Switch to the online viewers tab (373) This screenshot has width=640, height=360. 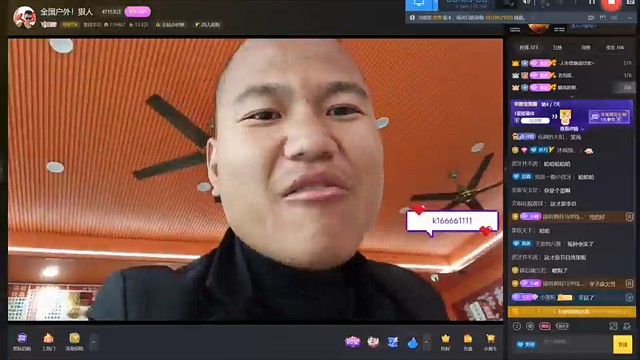click(529, 47)
